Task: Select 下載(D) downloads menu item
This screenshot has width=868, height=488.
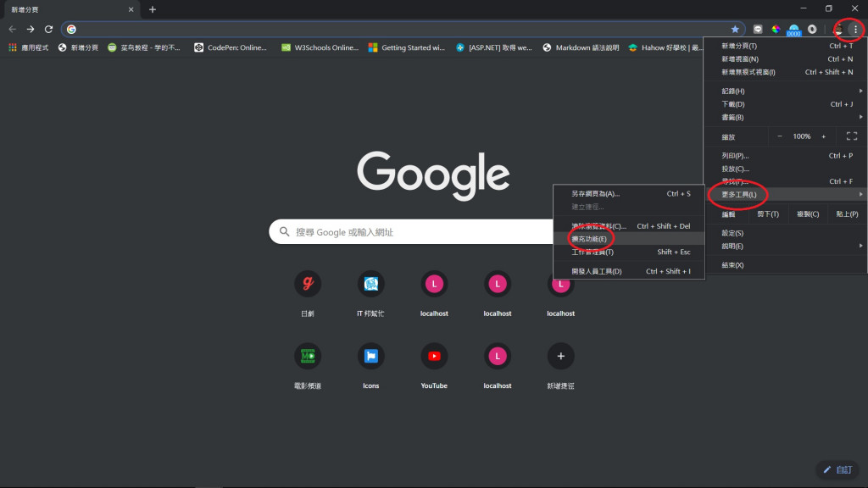Action: (786, 104)
